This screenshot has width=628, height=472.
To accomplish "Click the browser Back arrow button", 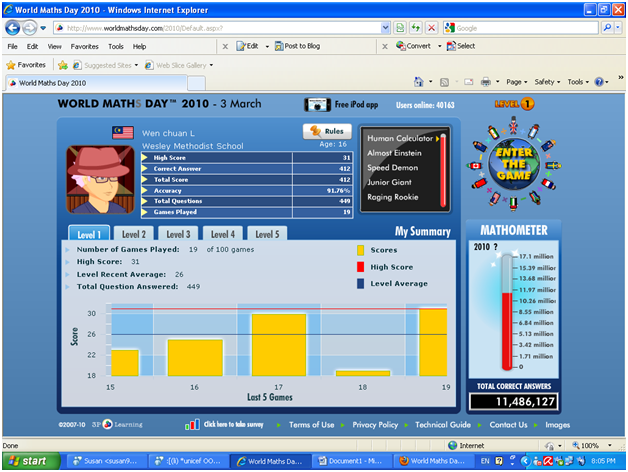I will pyautogui.click(x=12, y=28).
